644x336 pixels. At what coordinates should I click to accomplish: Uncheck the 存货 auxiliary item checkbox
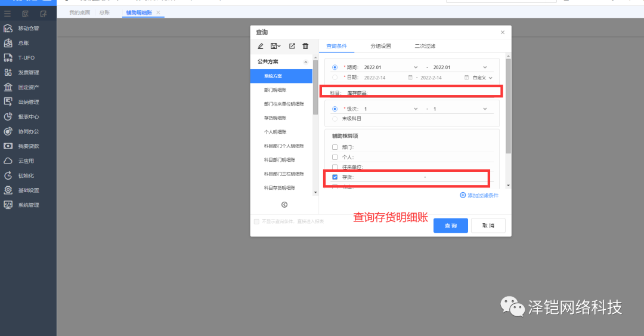click(x=335, y=177)
